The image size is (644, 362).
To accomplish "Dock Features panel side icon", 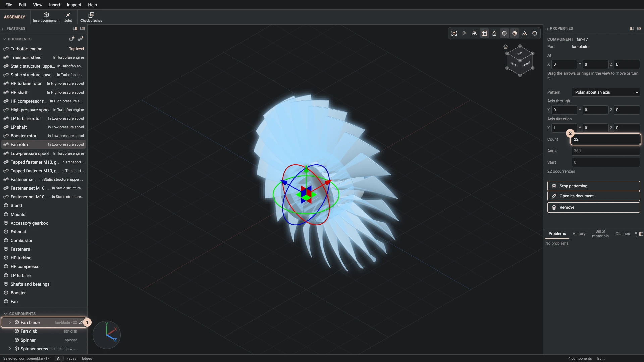I will point(75,28).
